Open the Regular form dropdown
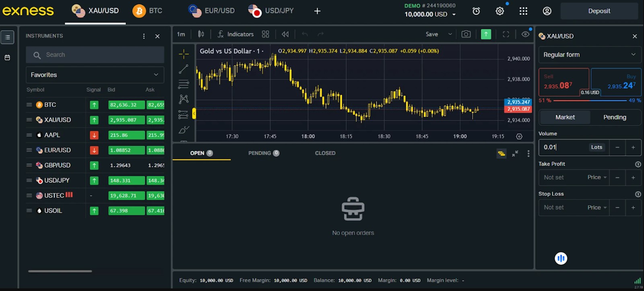Image resolution: width=644 pixels, height=291 pixels. pyautogui.click(x=590, y=55)
